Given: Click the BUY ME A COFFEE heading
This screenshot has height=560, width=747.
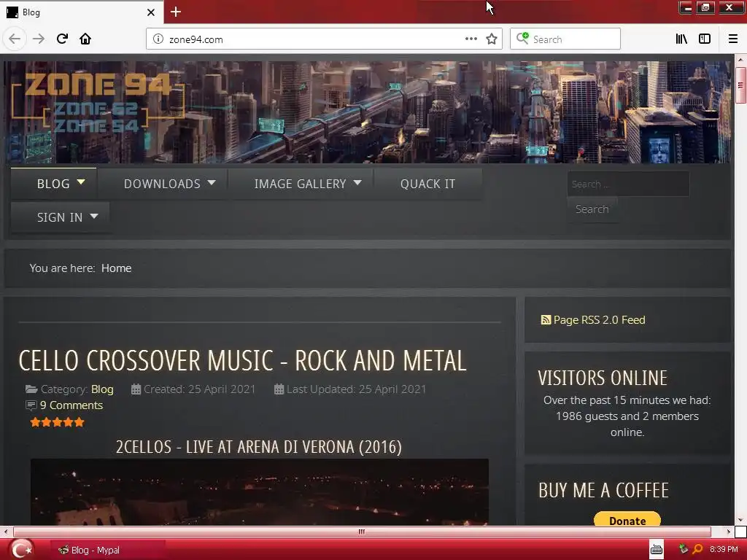Looking at the screenshot, I should tap(603, 491).
